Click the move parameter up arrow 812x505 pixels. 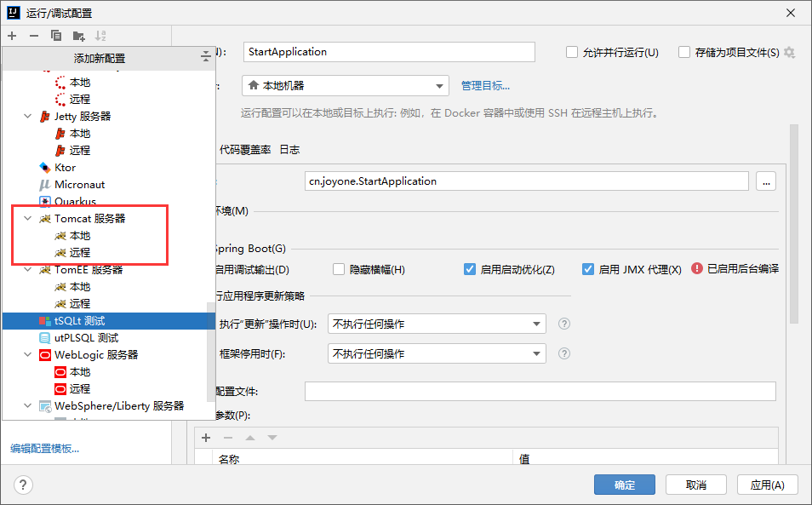(250, 438)
